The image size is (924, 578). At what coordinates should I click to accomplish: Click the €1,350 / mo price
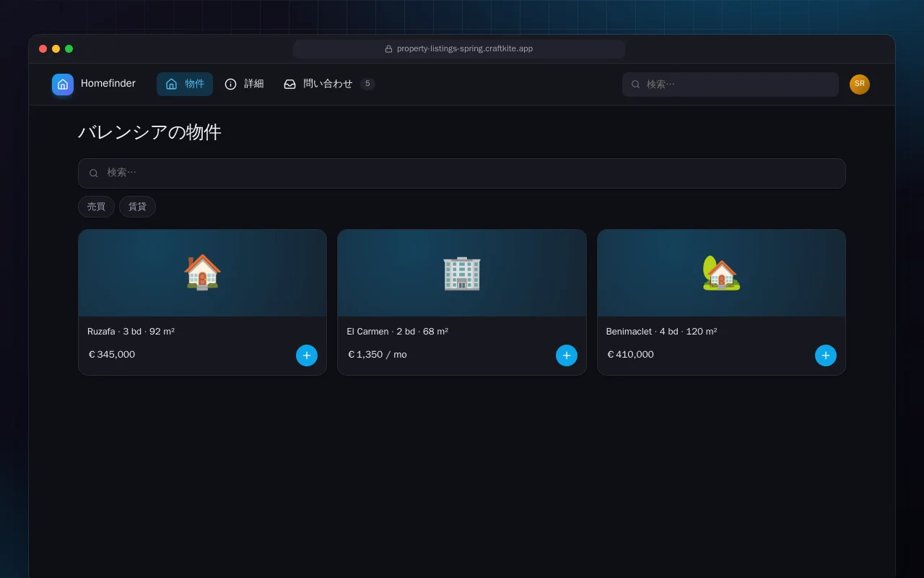377,355
